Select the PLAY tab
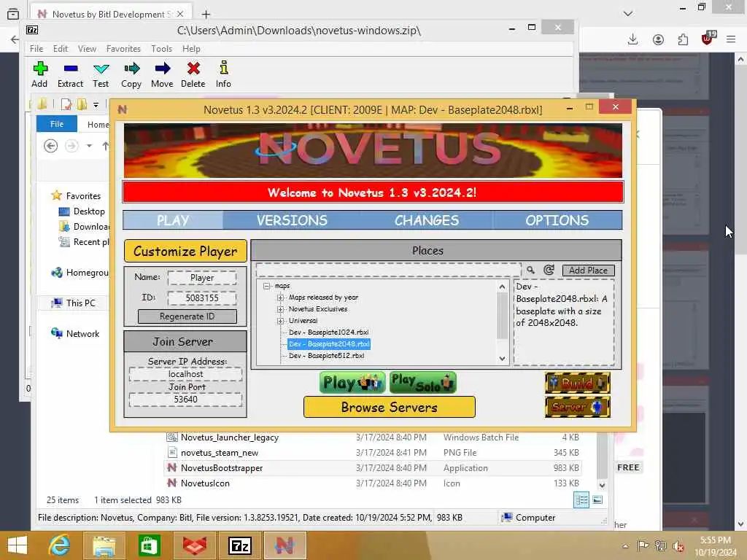The height and width of the screenshot is (560, 747). tap(173, 220)
